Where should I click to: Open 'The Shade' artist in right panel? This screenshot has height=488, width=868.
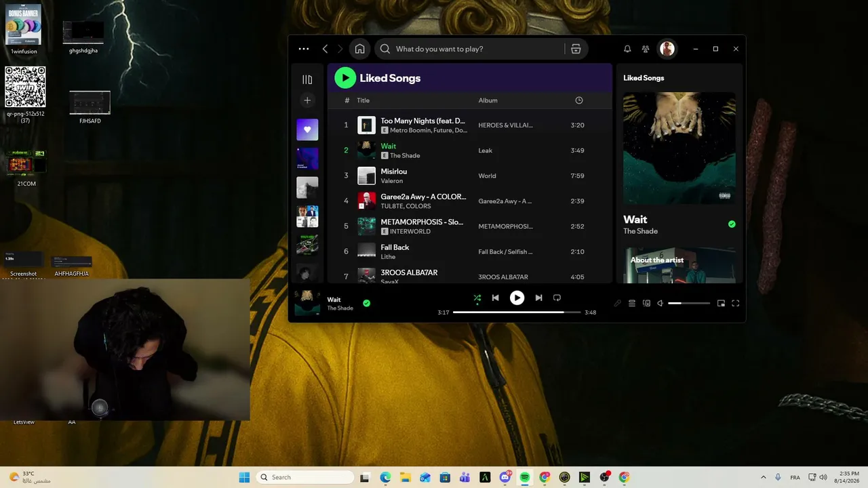[641, 231]
